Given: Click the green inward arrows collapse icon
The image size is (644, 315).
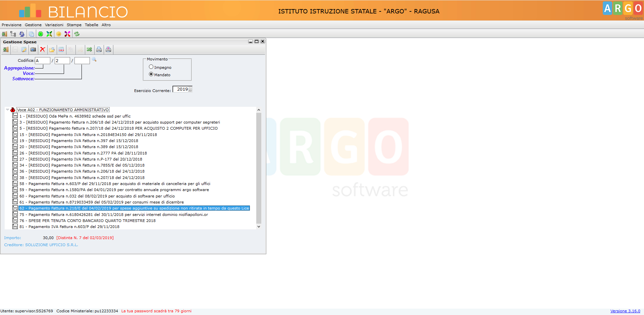Looking at the screenshot, I should (49, 34).
